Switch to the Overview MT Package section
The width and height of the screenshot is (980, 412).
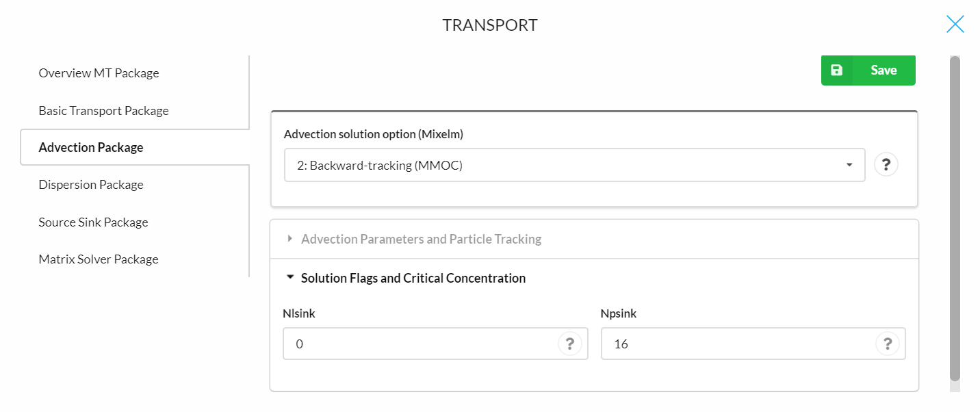click(99, 73)
